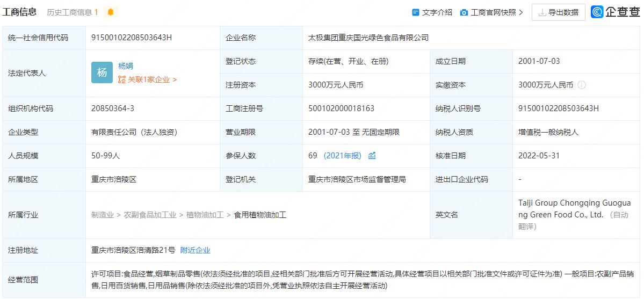Open the chart icon next to 2021年报

coord(372,156)
